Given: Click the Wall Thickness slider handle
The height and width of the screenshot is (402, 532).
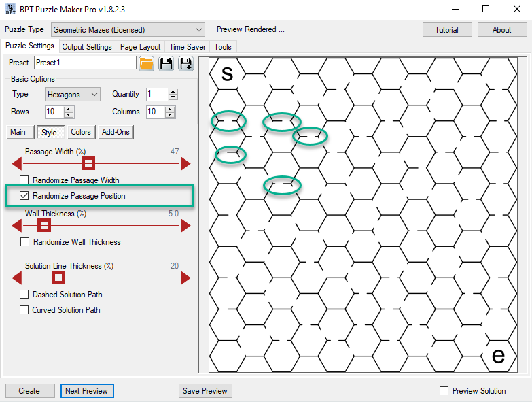Looking at the screenshot, I should point(43,226).
